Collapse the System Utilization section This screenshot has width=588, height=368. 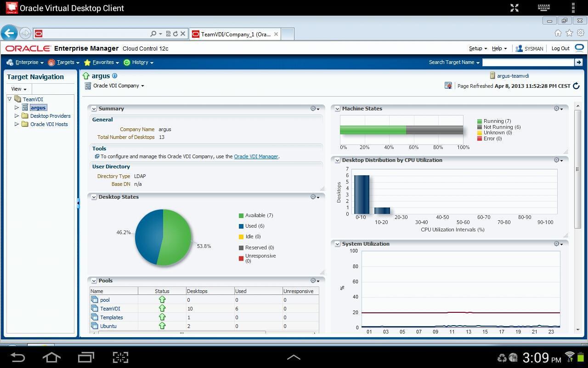click(337, 244)
